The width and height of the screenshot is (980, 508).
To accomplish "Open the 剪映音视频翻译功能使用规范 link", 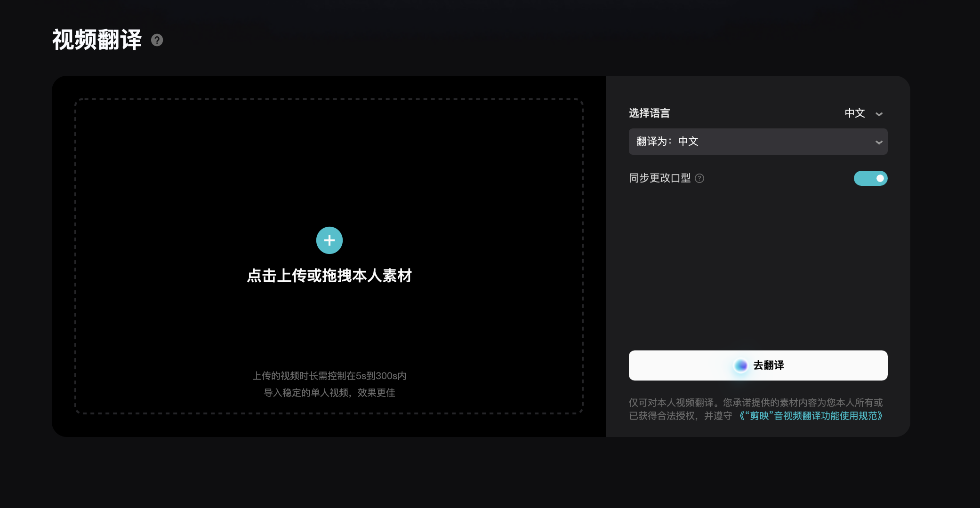I will tap(810, 416).
